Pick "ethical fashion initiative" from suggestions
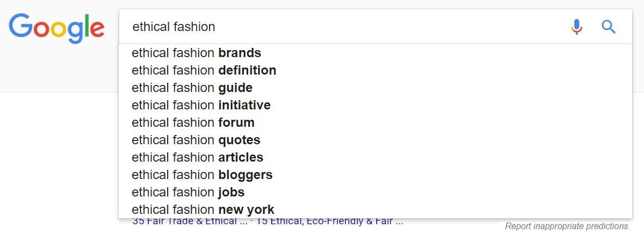 tap(201, 106)
